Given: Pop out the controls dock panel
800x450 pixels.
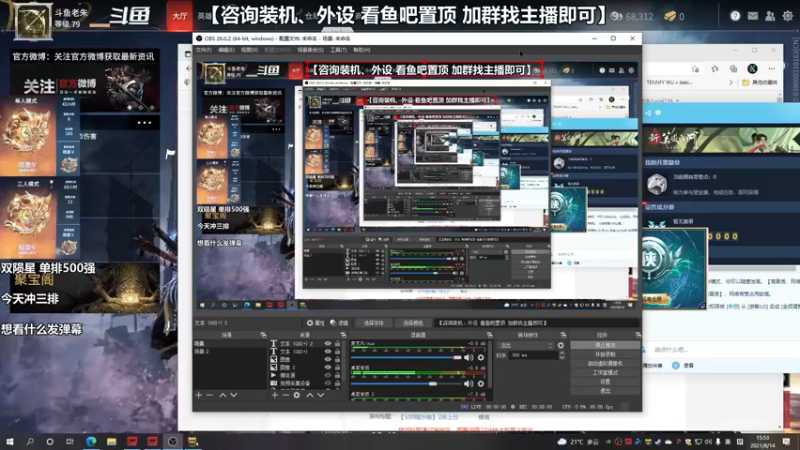Looking at the screenshot, I should (638, 335).
